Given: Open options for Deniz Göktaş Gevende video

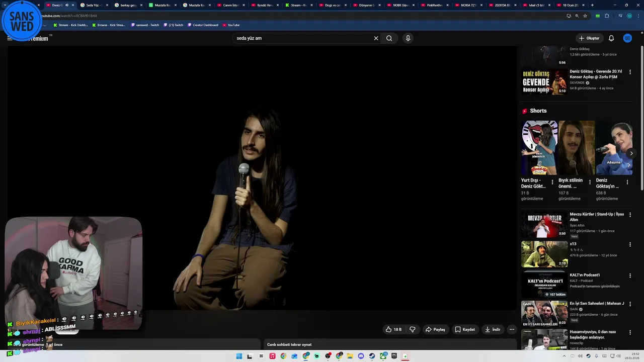Looking at the screenshot, I should click(630, 72).
